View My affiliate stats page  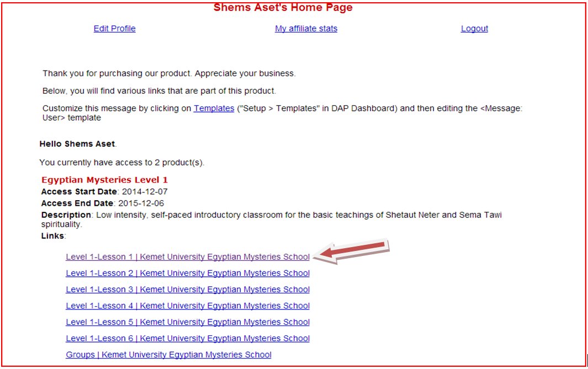click(306, 29)
